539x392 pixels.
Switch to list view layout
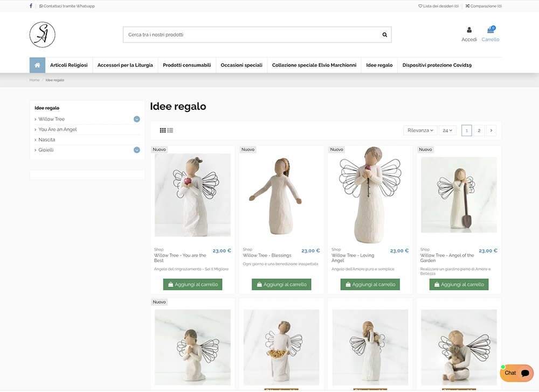point(170,130)
